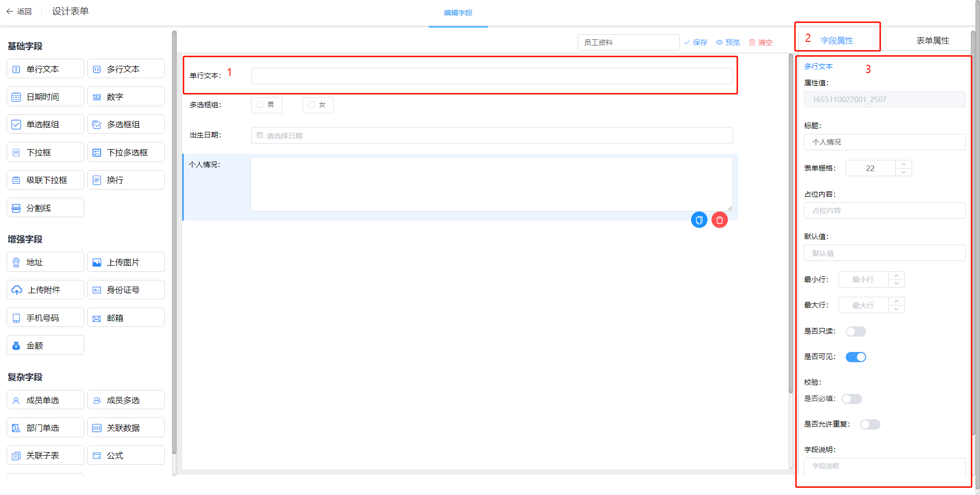Image resolution: width=980 pixels, height=495 pixels.
Task: Toggle the 是否必填 required switch
Action: (851, 399)
